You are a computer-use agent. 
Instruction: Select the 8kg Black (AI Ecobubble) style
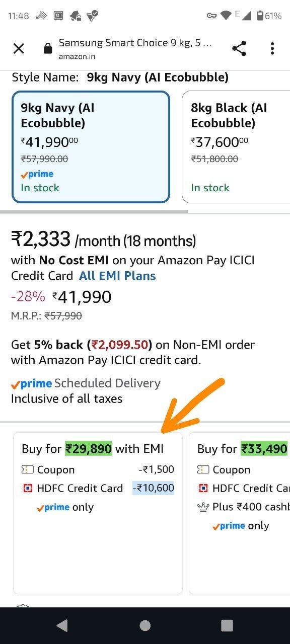236,147
